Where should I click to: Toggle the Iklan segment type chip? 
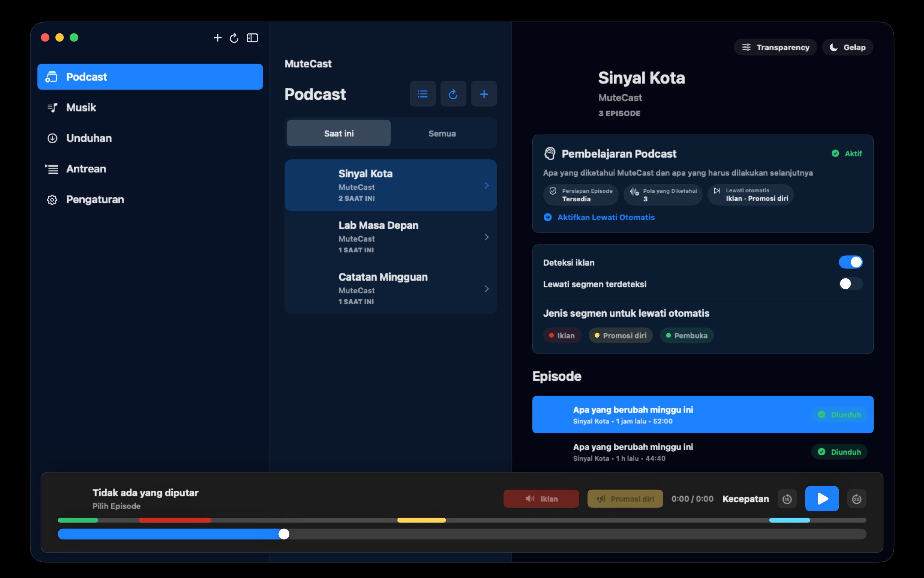point(562,335)
